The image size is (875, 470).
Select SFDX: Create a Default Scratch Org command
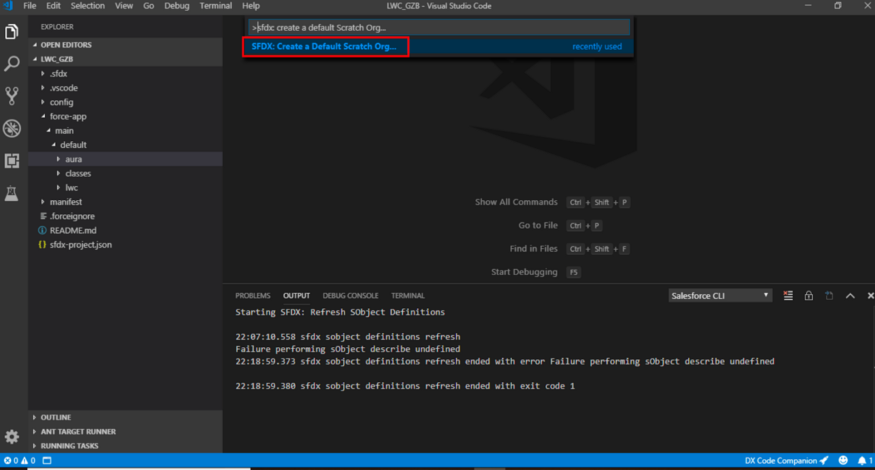pyautogui.click(x=438, y=46)
